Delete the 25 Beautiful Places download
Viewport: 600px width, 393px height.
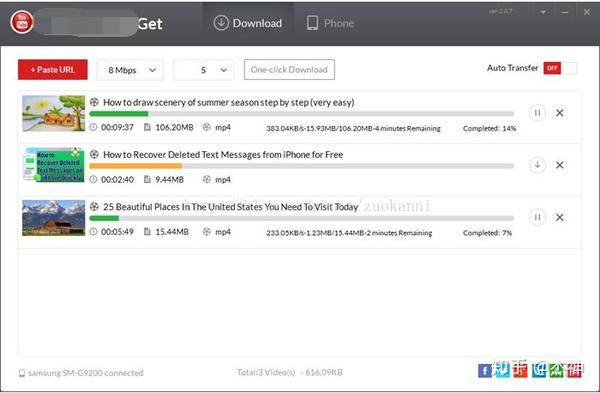(560, 217)
